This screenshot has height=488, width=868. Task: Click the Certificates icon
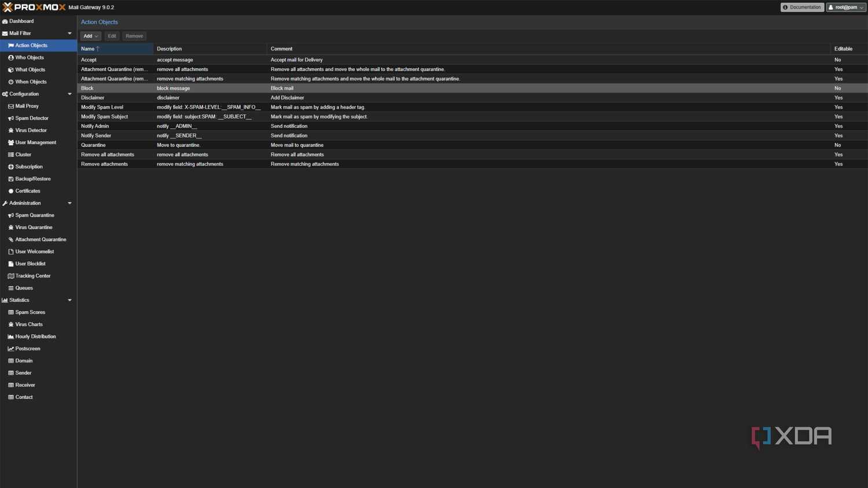[x=10, y=191]
